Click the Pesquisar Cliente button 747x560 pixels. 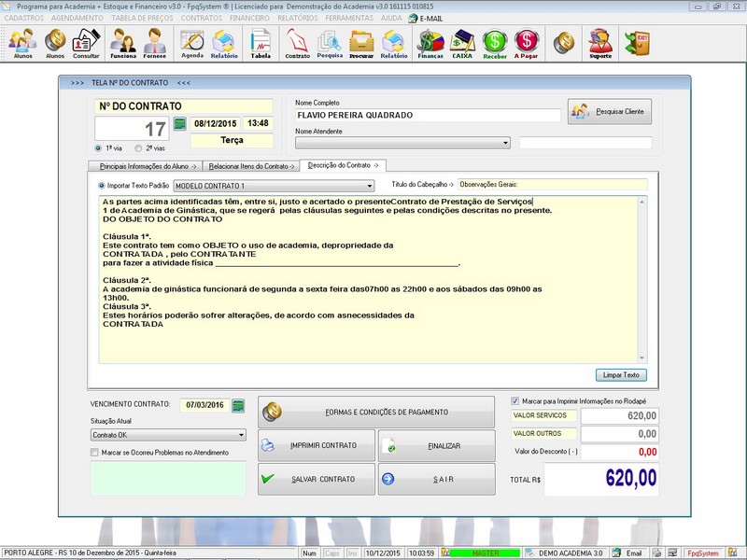pyautogui.click(x=610, y=111)
